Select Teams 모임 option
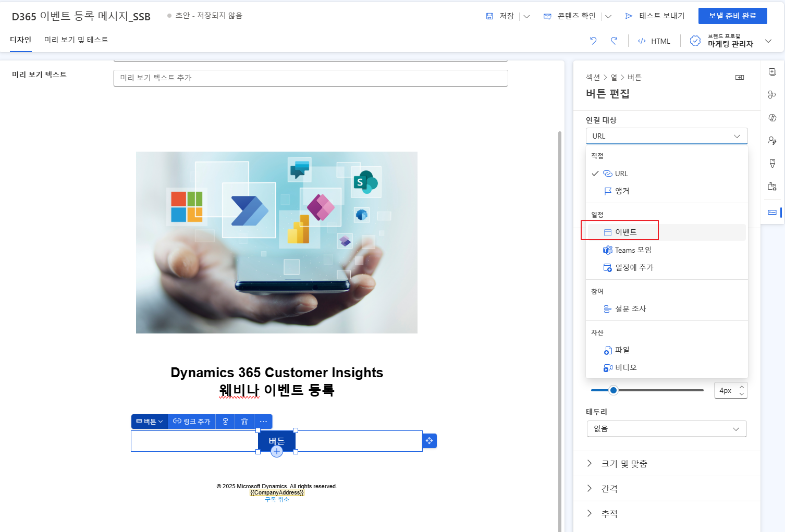The height and width of the screenshot is (532, 785). (x=667, y=250)
